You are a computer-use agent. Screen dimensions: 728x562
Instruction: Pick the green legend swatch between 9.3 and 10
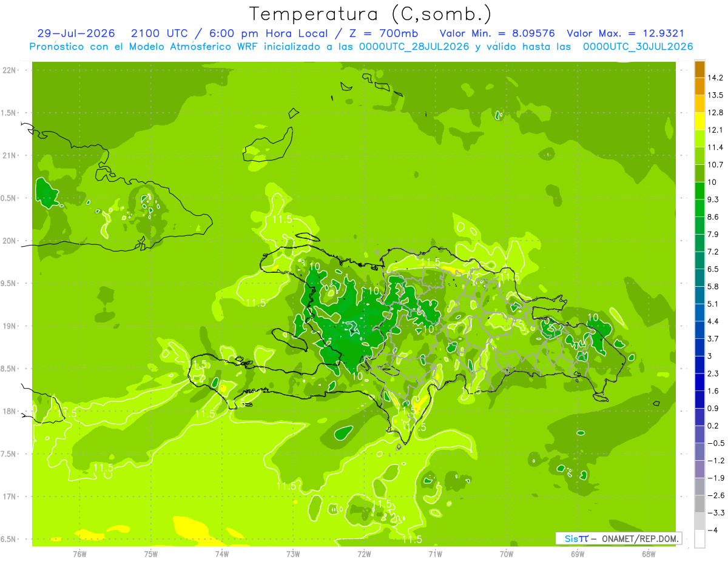699,190
